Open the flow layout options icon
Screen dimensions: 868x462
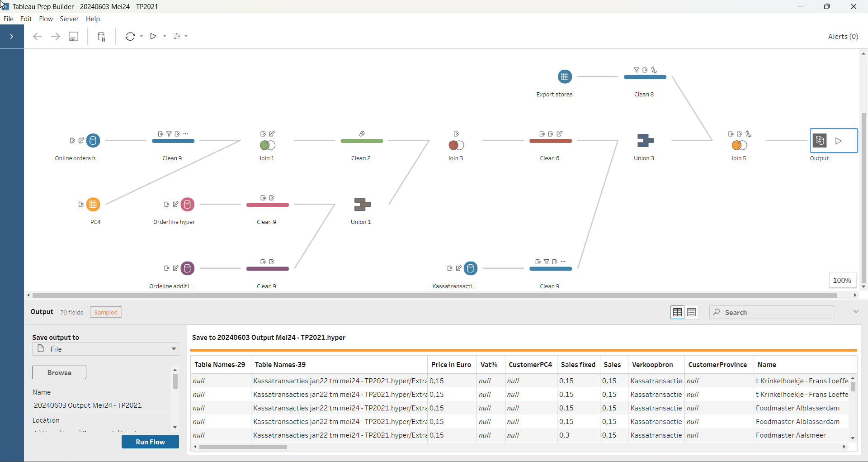click(x=177, y=36)
